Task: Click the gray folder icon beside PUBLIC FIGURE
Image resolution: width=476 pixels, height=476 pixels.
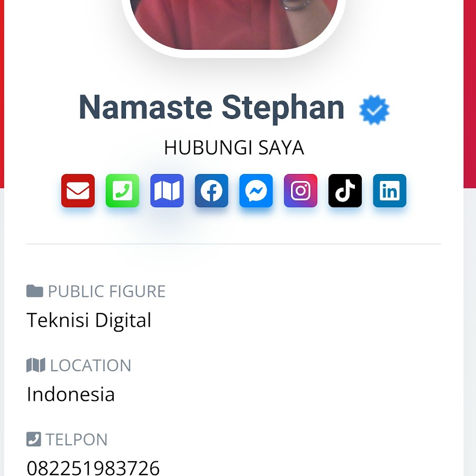Action: pos(34,291)
